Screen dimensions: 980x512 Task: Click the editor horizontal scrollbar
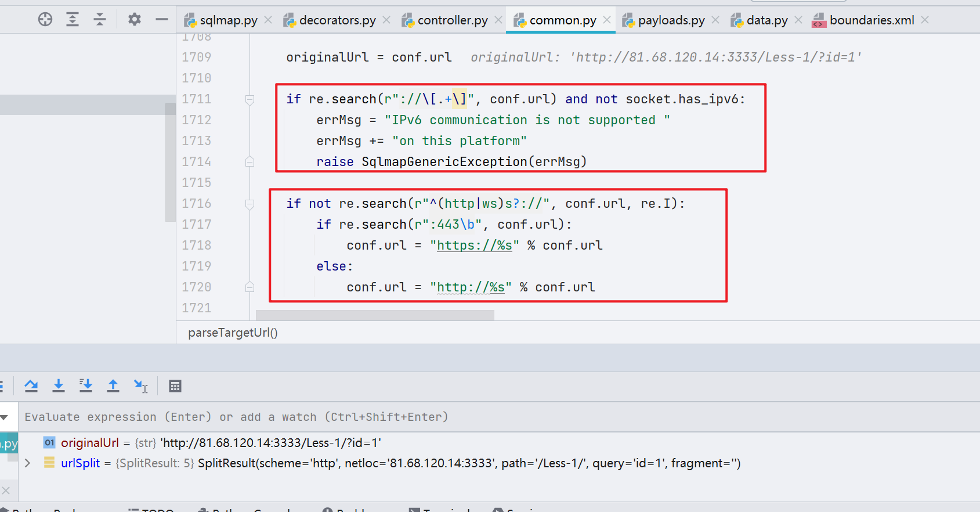(375, 315)
